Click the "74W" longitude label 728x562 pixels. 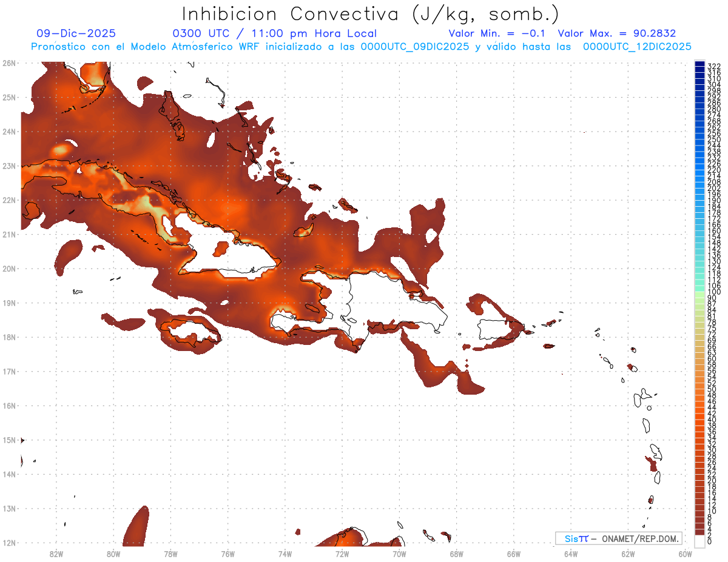point(285,553)
